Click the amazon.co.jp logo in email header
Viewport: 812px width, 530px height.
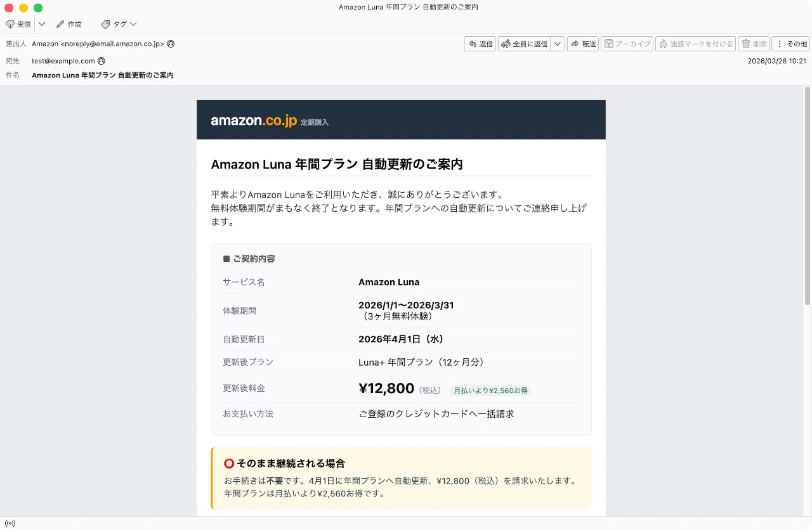coord(254,120)
